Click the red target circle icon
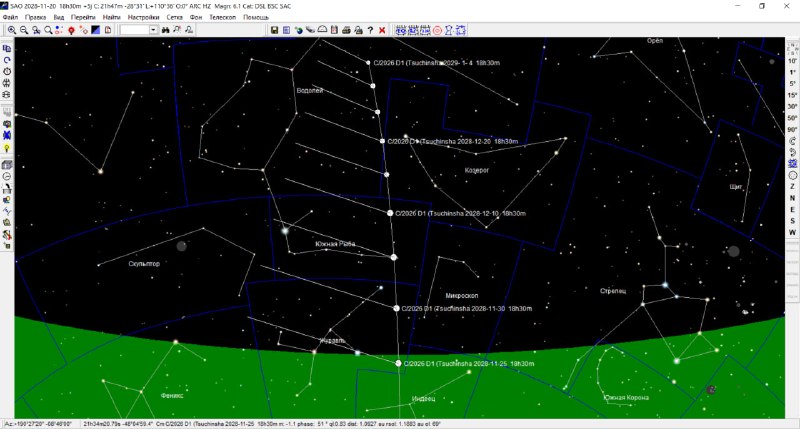 pos(437,30)
